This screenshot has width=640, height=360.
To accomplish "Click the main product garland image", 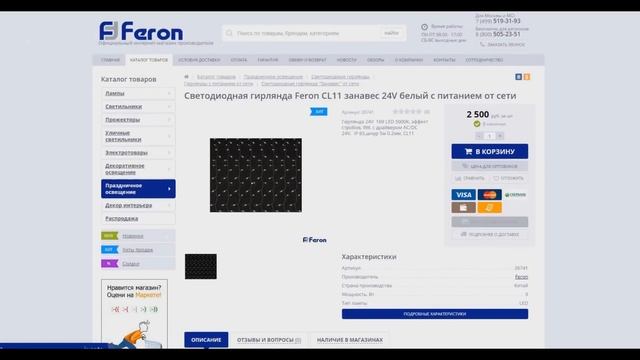I will point(256,175).
